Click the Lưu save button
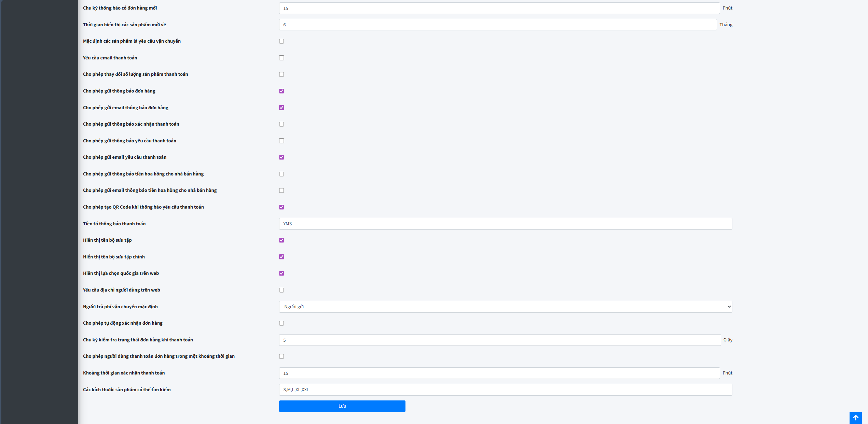 pos(342,406)
